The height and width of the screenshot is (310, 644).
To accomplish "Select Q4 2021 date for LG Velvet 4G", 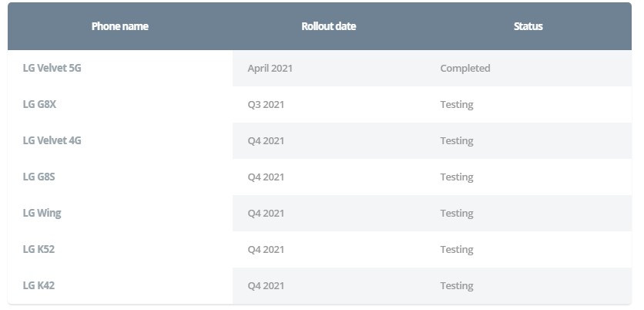I will tap(266, 140).
